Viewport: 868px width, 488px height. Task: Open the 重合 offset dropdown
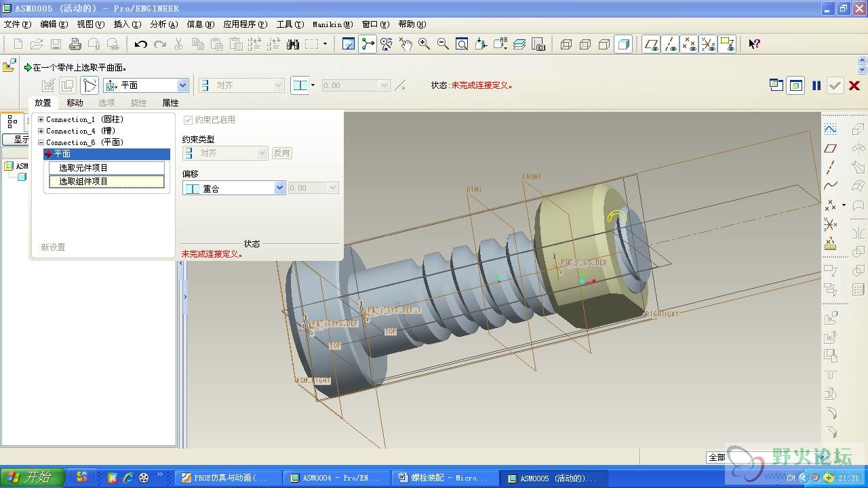click(x=279, y=188)
